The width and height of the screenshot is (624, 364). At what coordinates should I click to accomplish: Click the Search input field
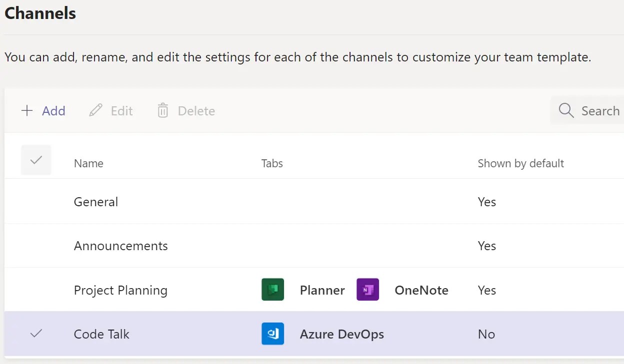[600, 110]
